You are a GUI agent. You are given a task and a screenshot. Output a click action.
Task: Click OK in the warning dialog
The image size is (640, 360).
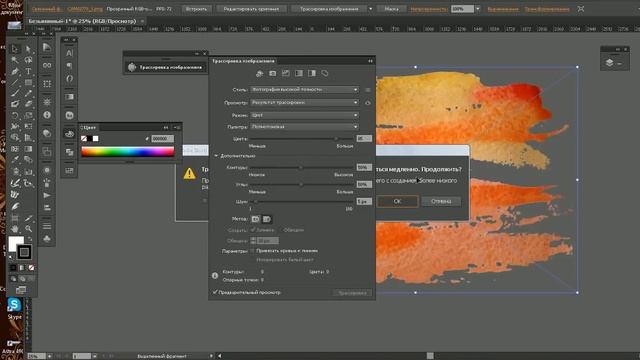398,201
